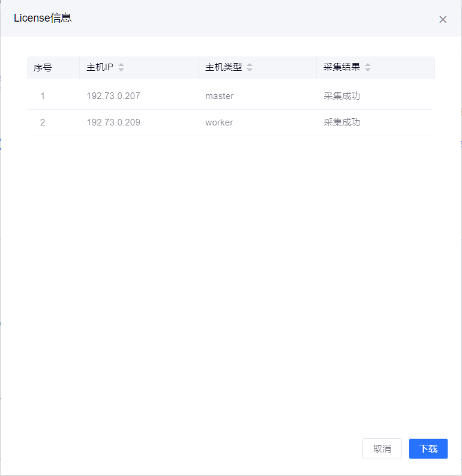This screenshot has width=462, height=476.
Task: Click 采集成功 in the worker row
Action: pyautogui.click(x=342, y=122)
